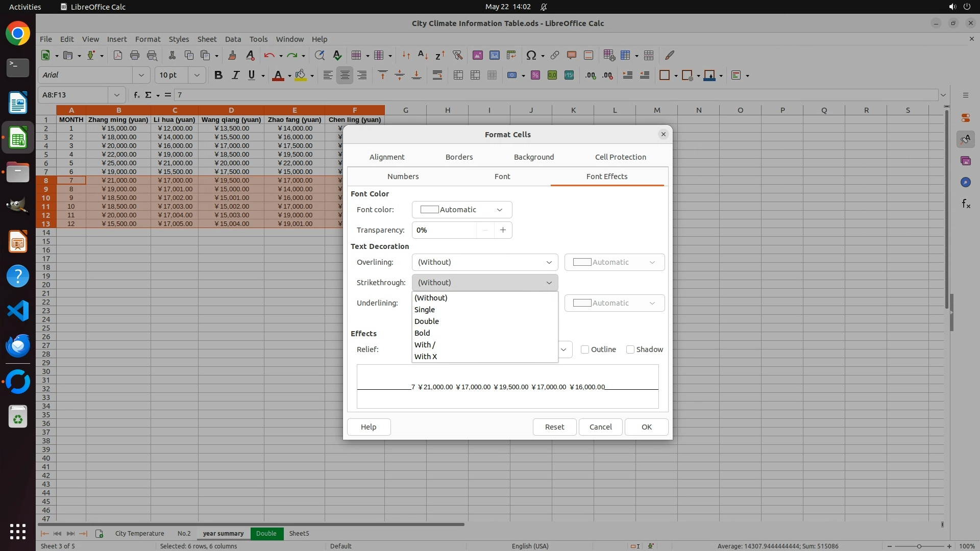Enable the Shadow checkbox
Screen dimensions: 980x551
(630, 349)
